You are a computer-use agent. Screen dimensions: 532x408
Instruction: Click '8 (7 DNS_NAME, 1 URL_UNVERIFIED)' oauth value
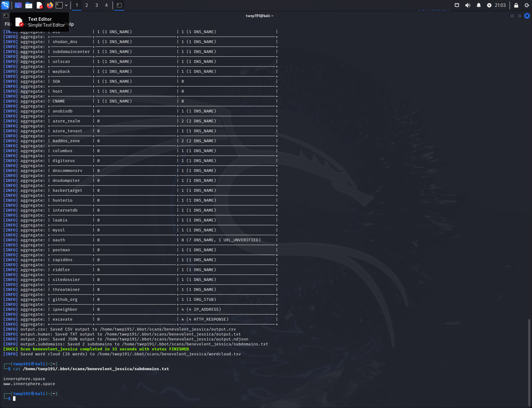(x=221, y=240)
